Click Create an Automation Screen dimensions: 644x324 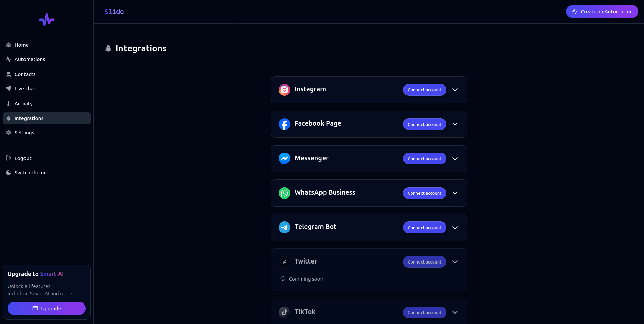click(x=602, y=11)
